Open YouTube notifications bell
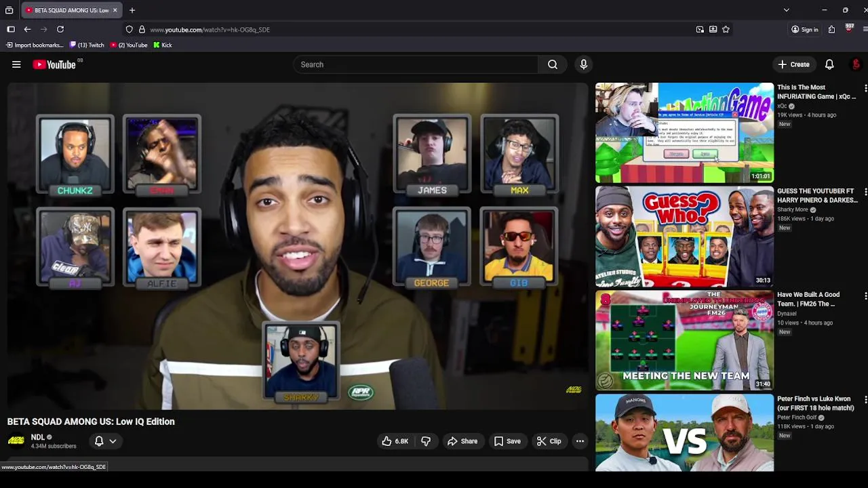The image size is (868, 488). click(x=829, y=64)
